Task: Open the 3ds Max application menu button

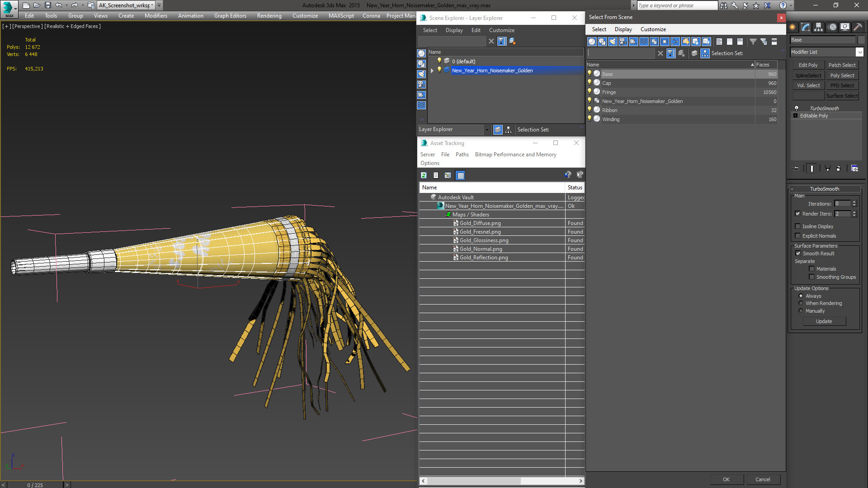Action: coord(9,9)
